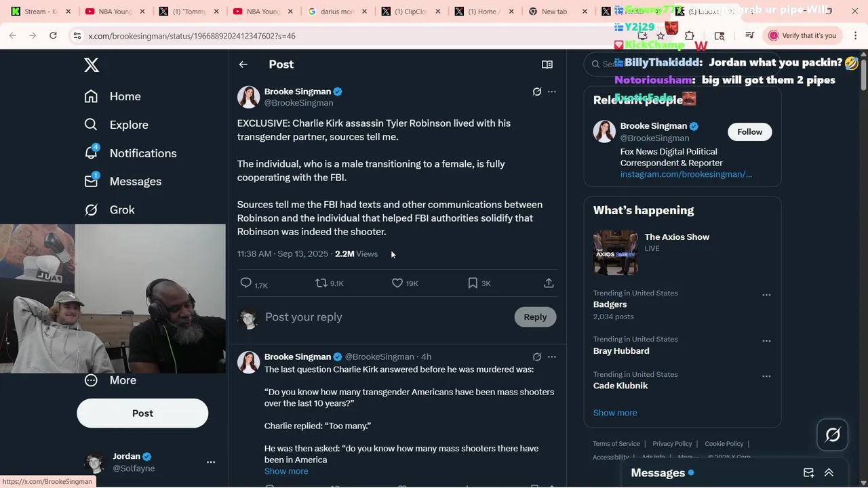Expand the Messages drawer with double chevron
This screenshot has height=488, width=868.
click(x=829, y=473)
